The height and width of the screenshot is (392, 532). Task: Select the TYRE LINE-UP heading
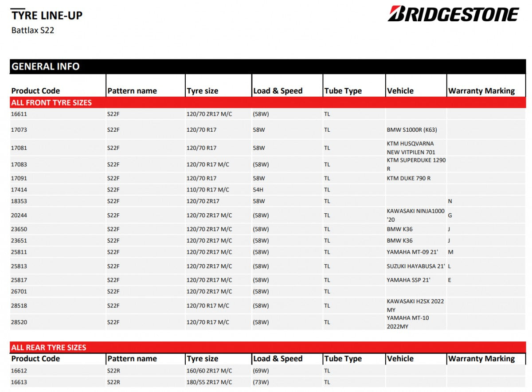pos(47,16)
